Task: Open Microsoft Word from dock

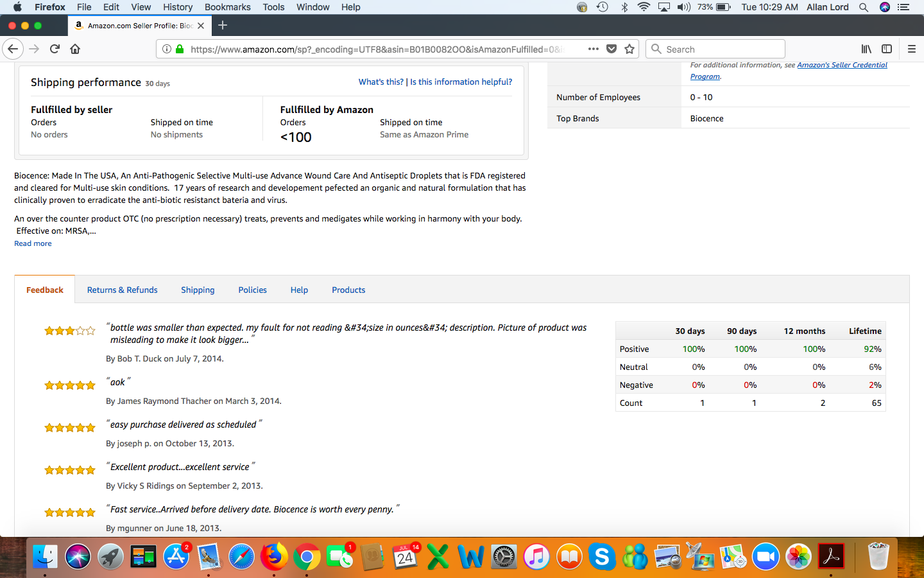Action: coord(471,557)
